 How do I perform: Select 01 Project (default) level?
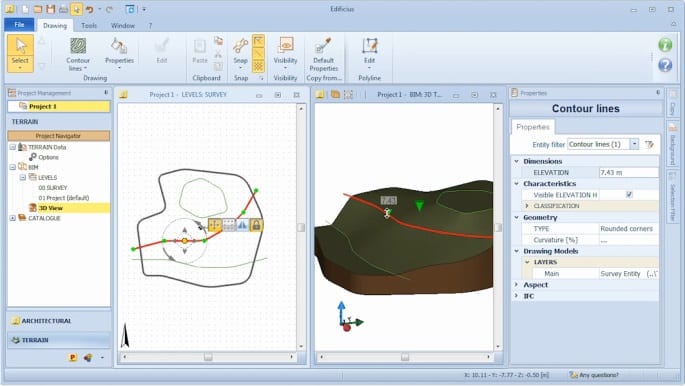tap(64, 198)
